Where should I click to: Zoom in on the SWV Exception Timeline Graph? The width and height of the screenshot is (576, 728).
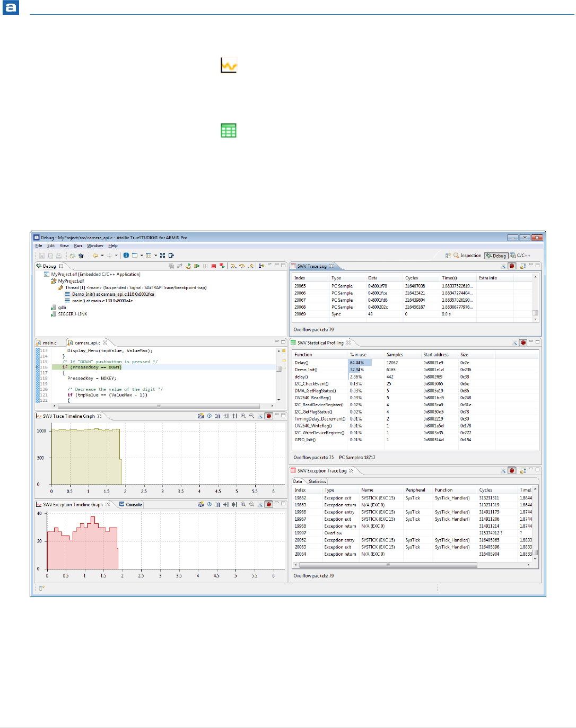tap(243, 504)
